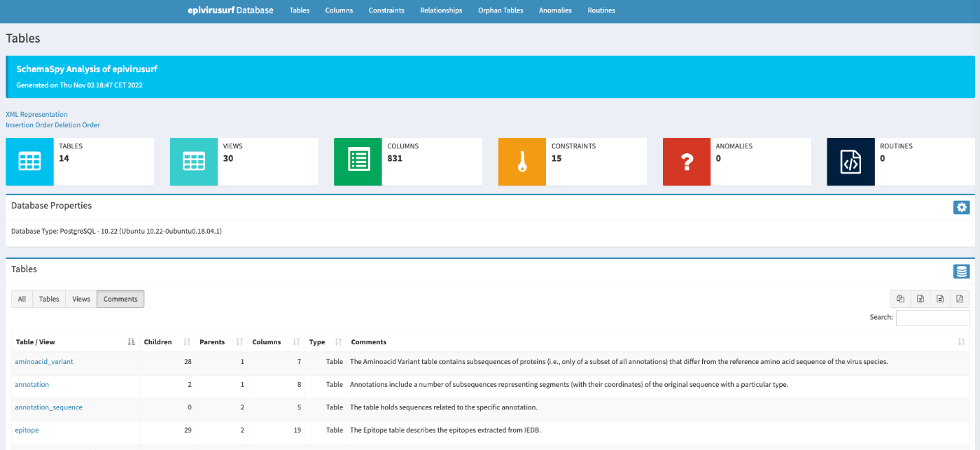Open the aminoacid_variant table link
This screenshot has height=450, width=980.
pos(44,362)
